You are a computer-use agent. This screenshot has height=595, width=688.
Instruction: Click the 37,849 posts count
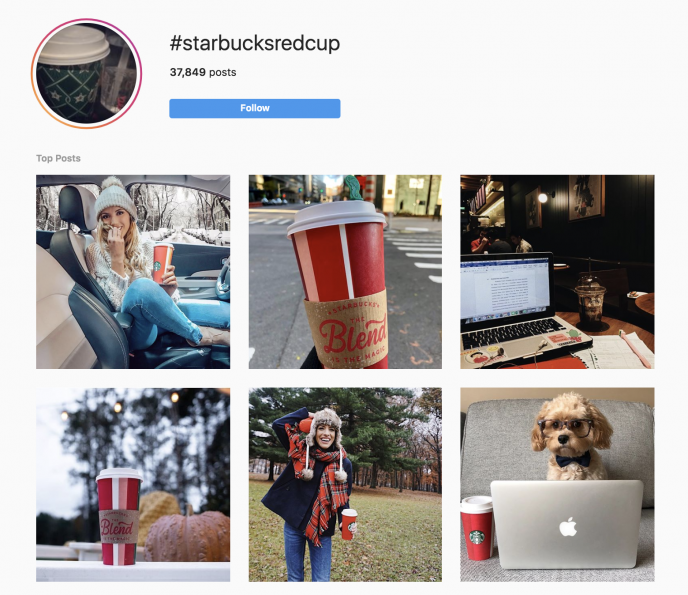pos(203,72)
